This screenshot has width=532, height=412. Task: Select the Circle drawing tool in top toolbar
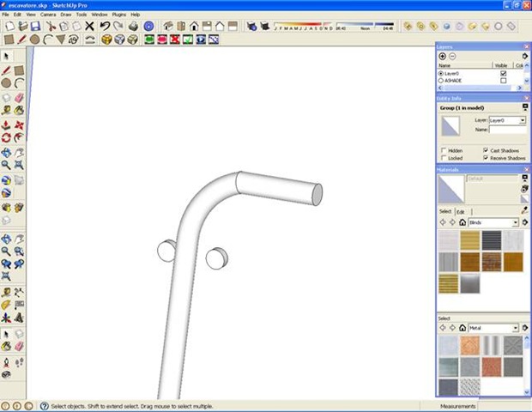[x=34, y=39]
